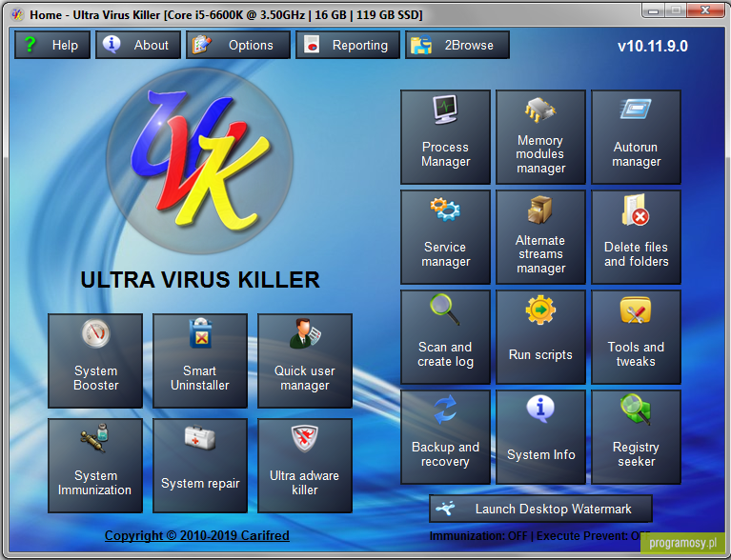This screenshot has height=560, width=731.
Task: Click the UVK title bar app icon
Action: pyautogui.click(x=18, y=14)
